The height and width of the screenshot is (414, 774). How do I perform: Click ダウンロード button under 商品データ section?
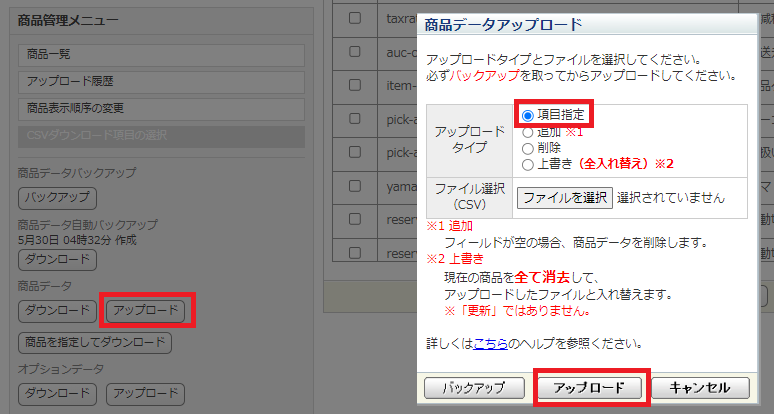tap(57, 311)
